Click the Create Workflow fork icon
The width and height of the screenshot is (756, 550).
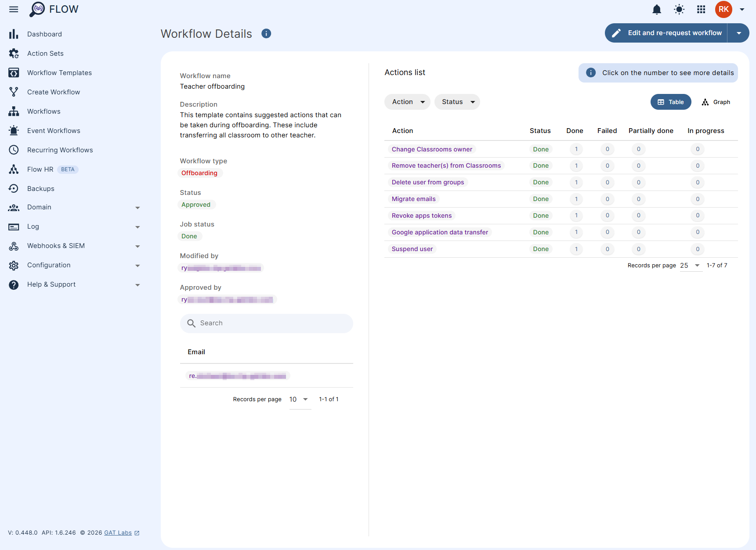pos(14,92)
